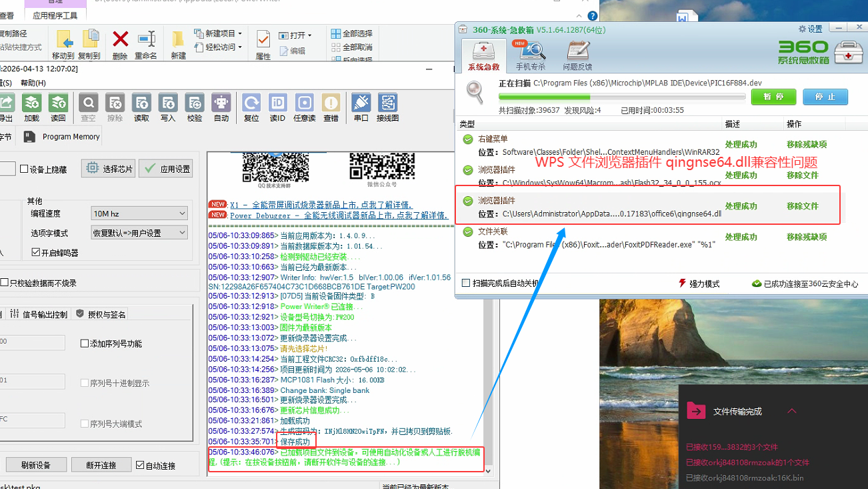Click the 重命名 rename icon in Explorer
This screenshot has height=489, width=868.
(146, 39)
